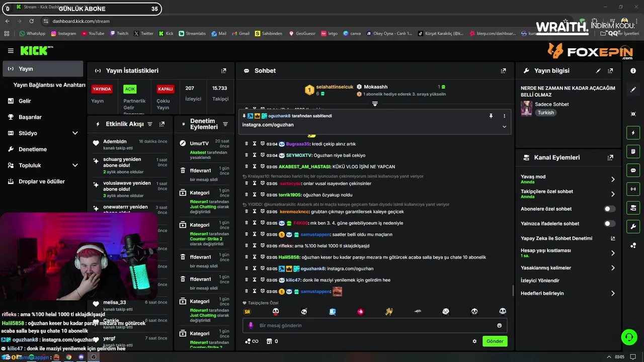The width and height of the screenshot is (644, 362).
Task: Click İzleyici Yönlendir action
Action: point(540,281)
